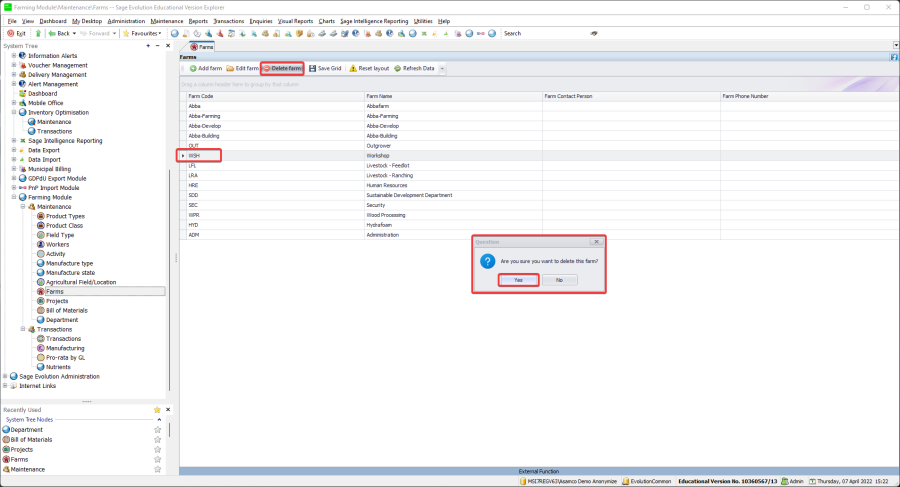This screenshot has width=900, height=487.
Task: Click the Refresh Data icon
Action: click(x=397, y=68)
